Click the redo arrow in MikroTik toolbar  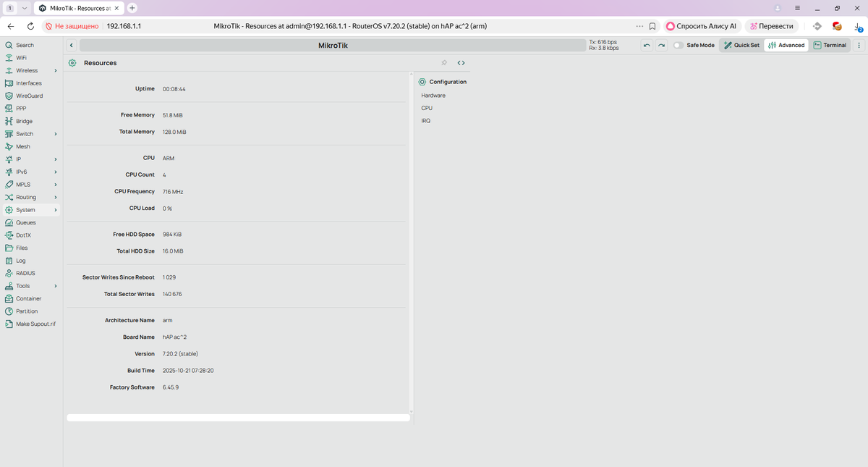[661, 45]
